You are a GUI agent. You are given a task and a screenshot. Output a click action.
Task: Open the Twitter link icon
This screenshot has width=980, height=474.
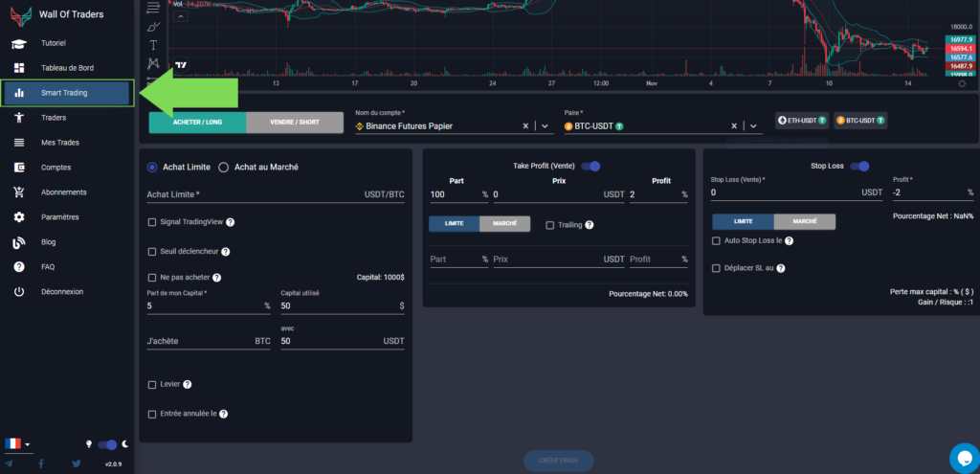click(76, 463)
